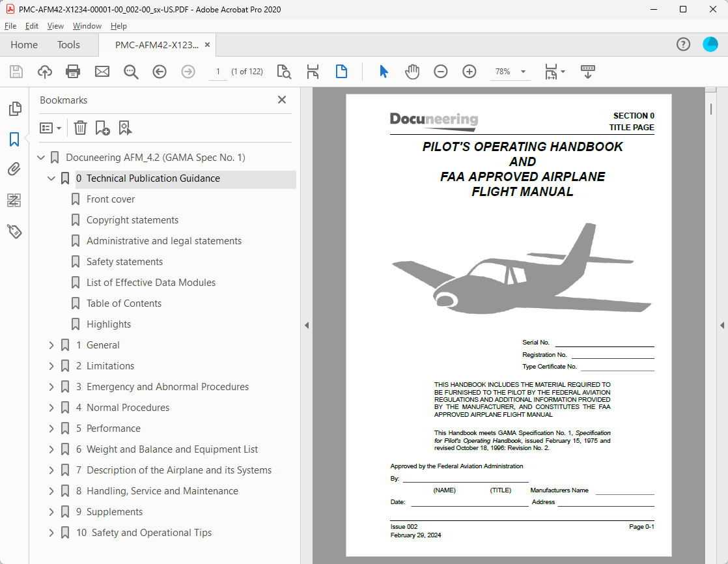Open the Tags panel icon
The width and height of the screenshot is (728, 564).
[14, 231]
